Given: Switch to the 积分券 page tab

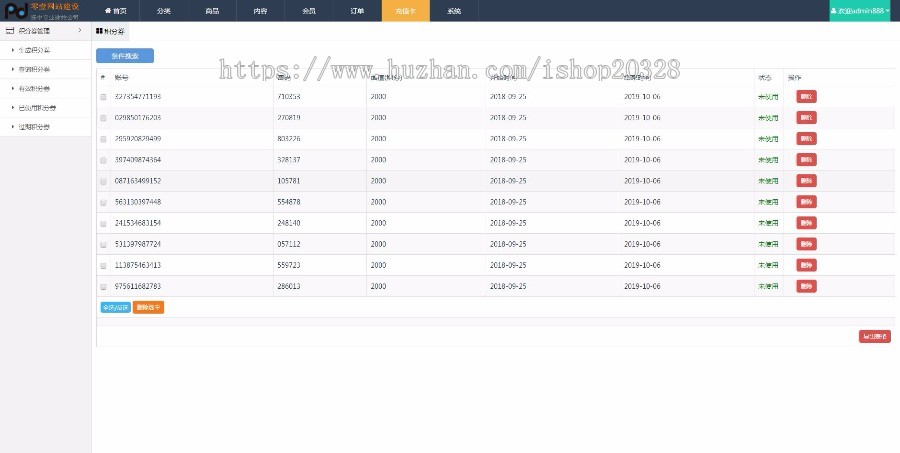Looking at the screenshot, I should click(x=110, y=31).
